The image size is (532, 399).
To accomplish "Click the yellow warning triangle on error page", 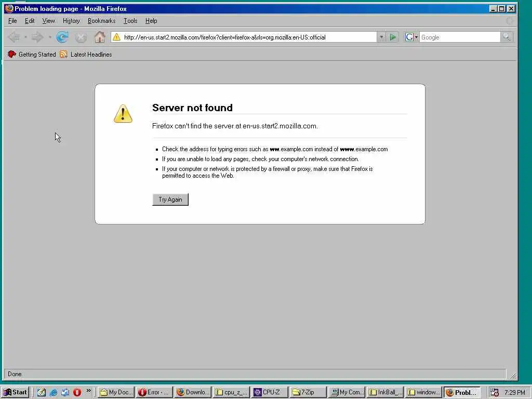I will [x=123, y=114].
